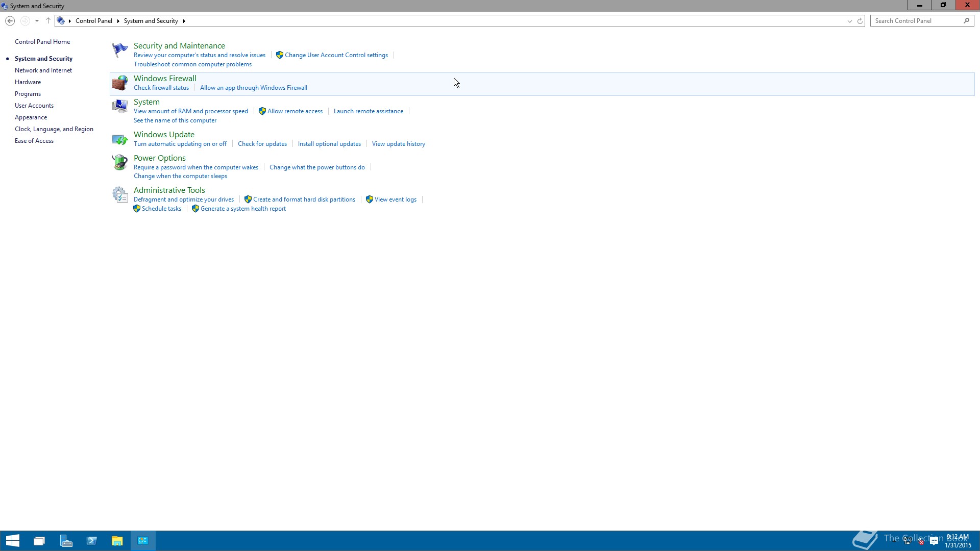The width and height of the screenshot is (980, 551).
Task: Click the Windows Firewall brick wall icon
Action: click(119, 83)
